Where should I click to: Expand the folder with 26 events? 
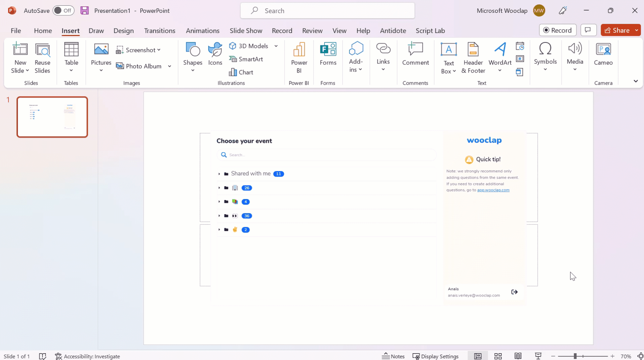(x=219, y=188)
